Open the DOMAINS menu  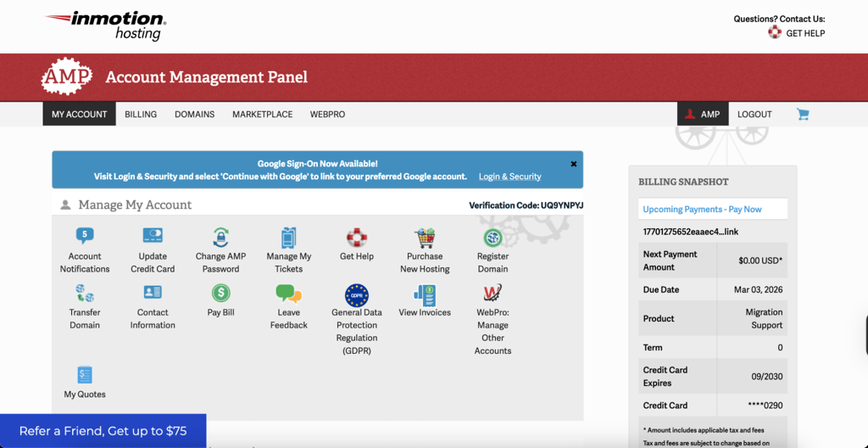coord(195,115)
